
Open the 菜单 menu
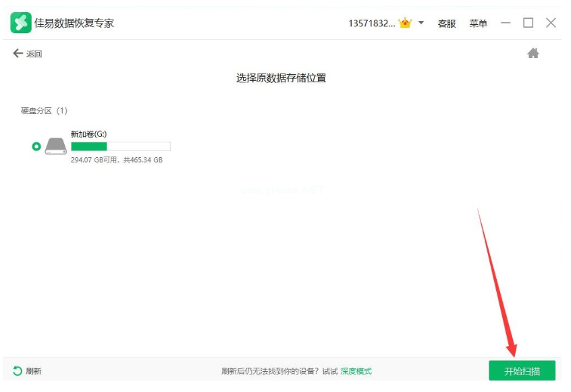[x=478, y=24]
